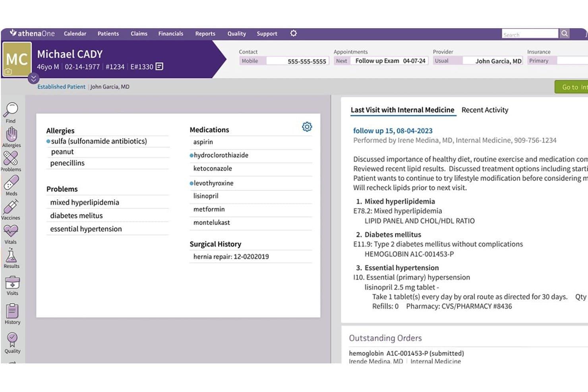Click the athenaOne logo
Screen dimensions: 588x392
[x=32, y=33]
